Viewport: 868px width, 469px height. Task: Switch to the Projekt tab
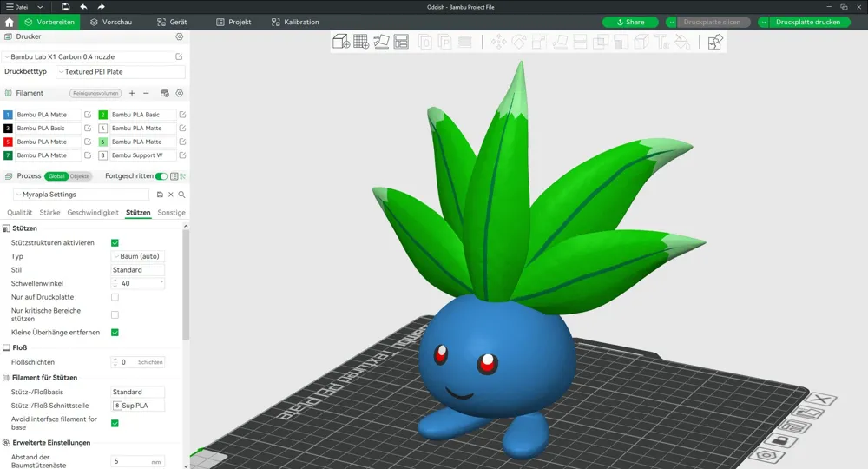(x=233, y=23)
